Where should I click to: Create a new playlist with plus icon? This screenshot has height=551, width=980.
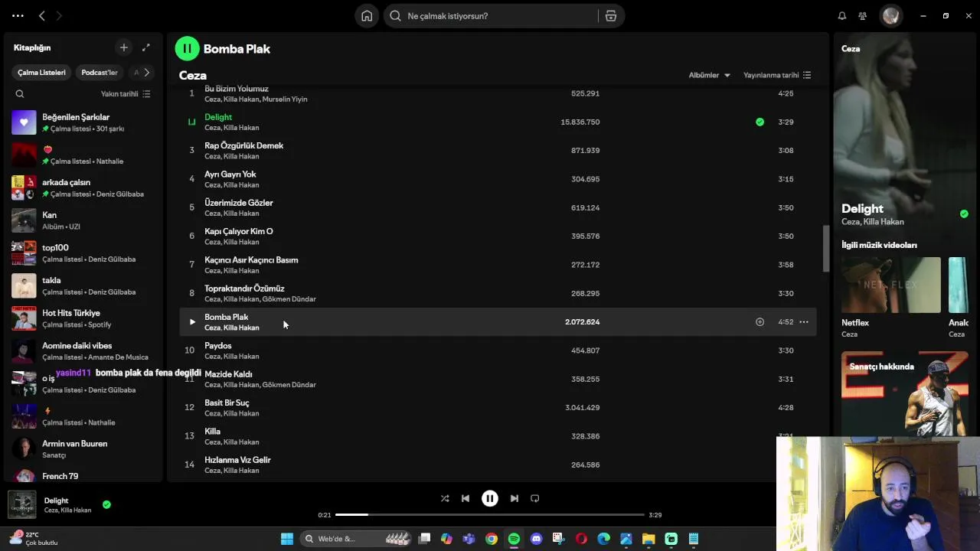point(124,47)
